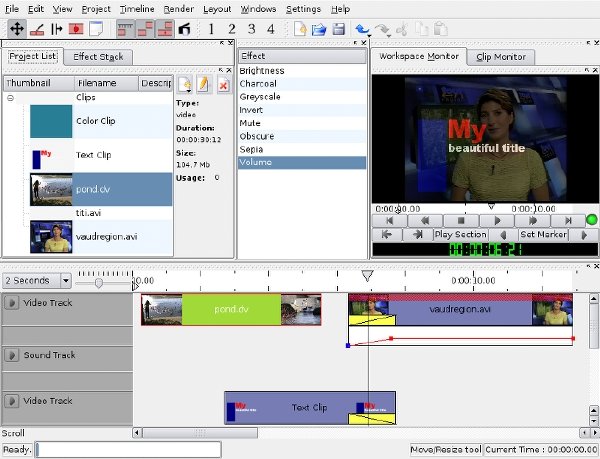The height and width of the screenshot is (459, 600).
Task: Delete clip red X icon
Action: tap(223, 85)
